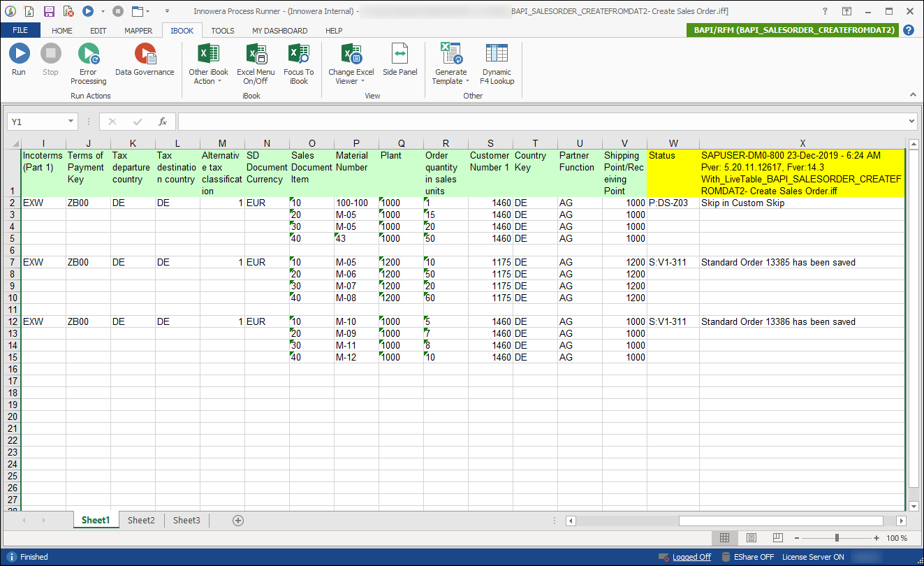Click the formula bar input field

543,122
